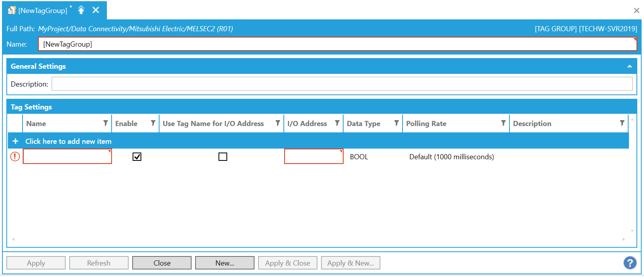Sort by the Description column header

tap(532, 124)
